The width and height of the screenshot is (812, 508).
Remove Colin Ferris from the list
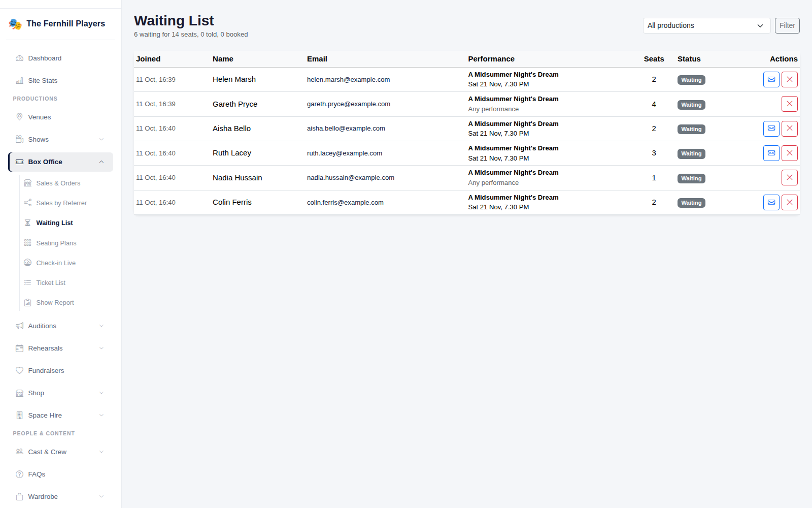[789, 203]
